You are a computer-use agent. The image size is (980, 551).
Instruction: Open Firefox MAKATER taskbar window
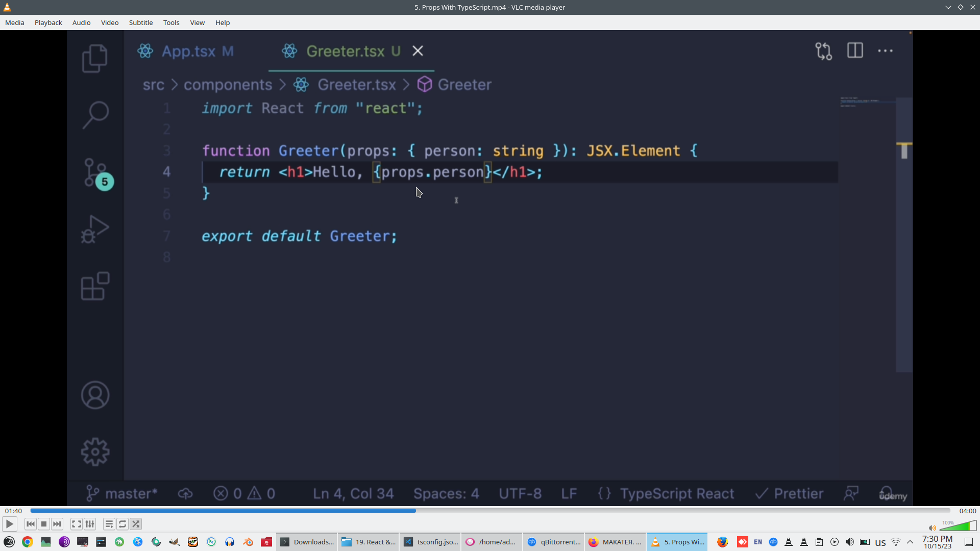(616, 542)
